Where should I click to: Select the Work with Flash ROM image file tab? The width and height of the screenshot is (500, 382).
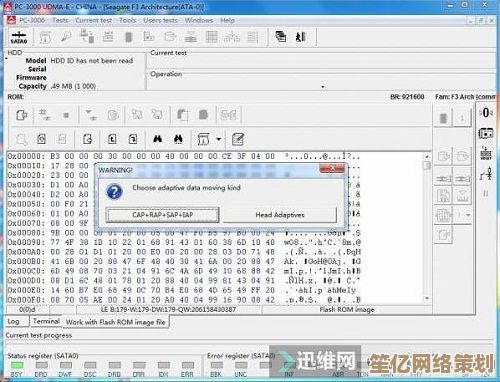coord(116,322)
